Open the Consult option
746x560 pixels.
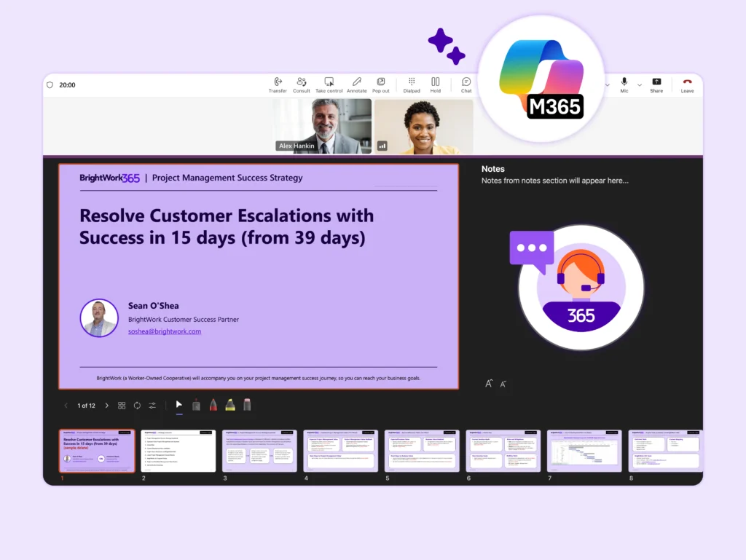click(x=301, y=84)
